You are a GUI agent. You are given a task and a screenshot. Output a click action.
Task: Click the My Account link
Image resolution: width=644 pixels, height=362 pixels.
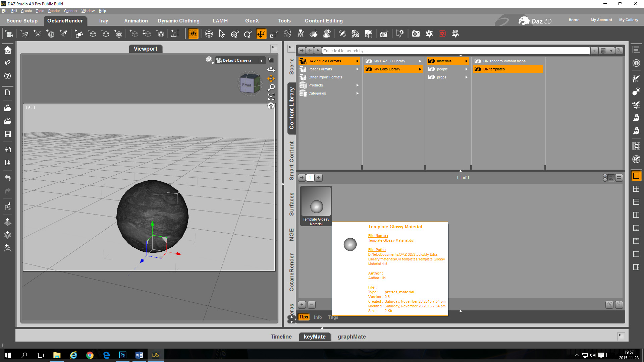[x=601, y=20]
